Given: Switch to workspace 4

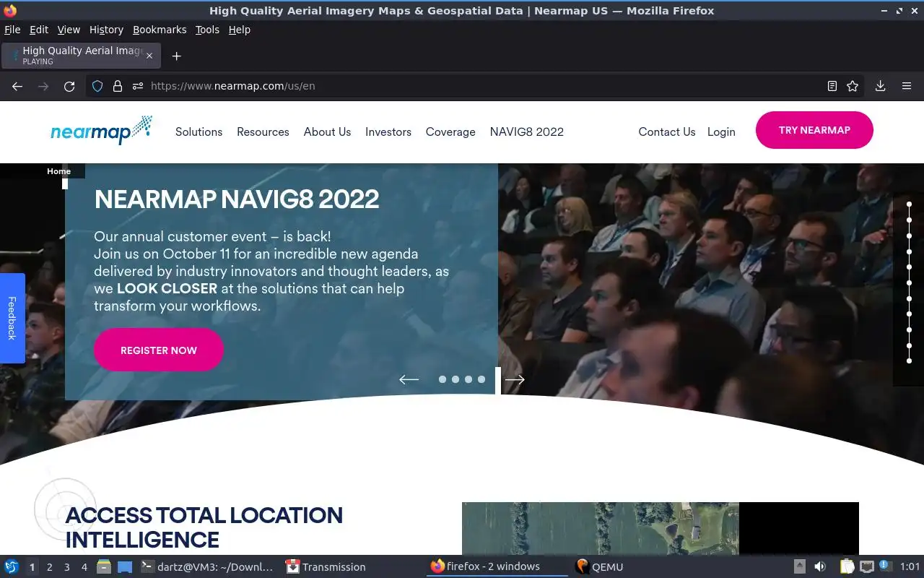Looking at the screenshot, I should point(84,567).
